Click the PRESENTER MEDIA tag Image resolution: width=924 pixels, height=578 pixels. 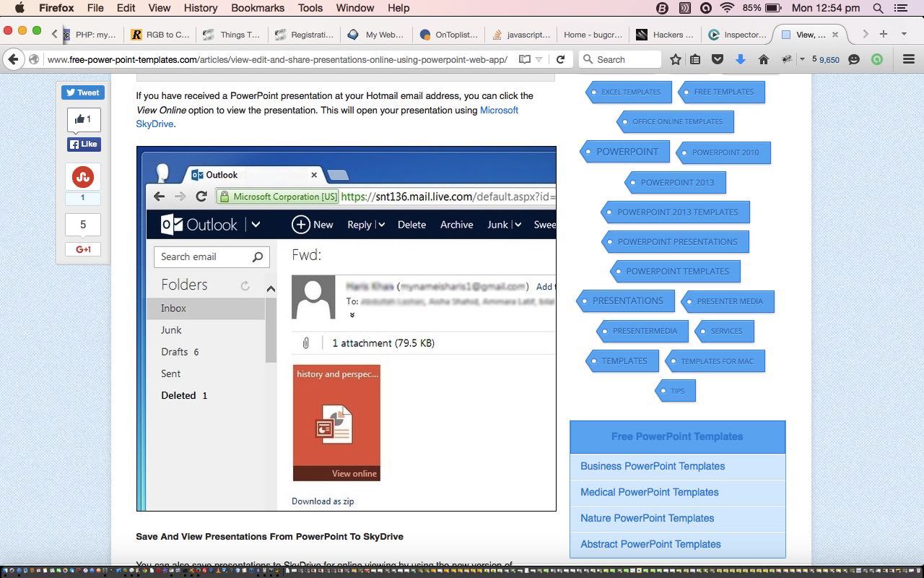point(728,301)
